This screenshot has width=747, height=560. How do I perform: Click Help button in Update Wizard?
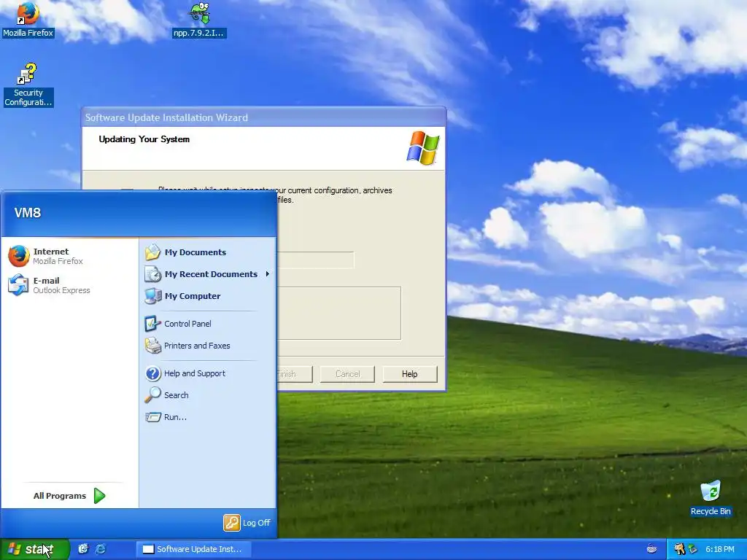click(x=410, y=374)
